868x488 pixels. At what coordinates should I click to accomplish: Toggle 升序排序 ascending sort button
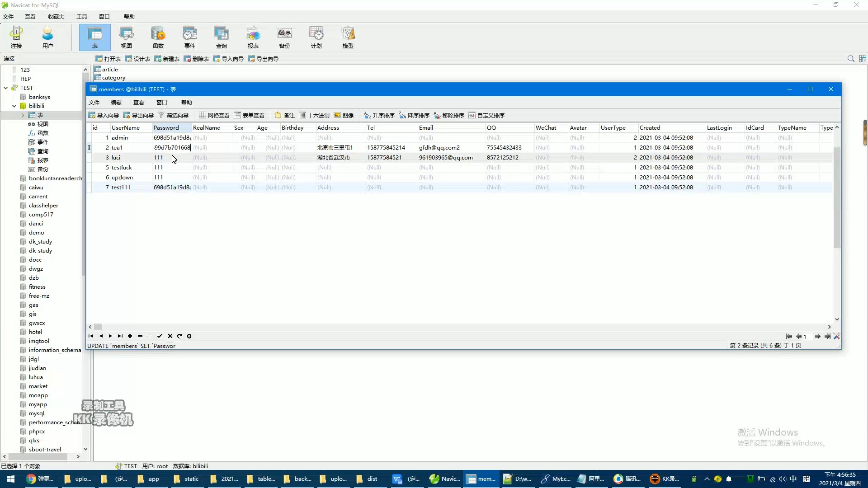click(x=379, y=115)
